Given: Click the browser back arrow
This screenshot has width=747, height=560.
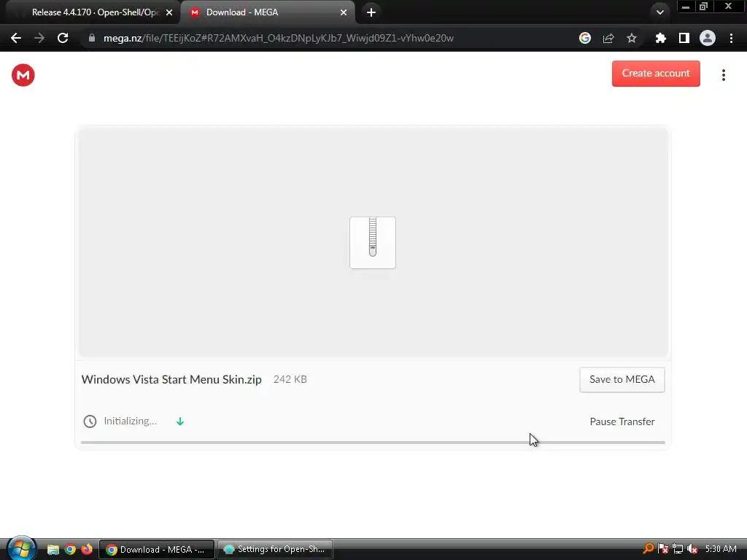Looking at the screenshot, I should click(16, 38).
